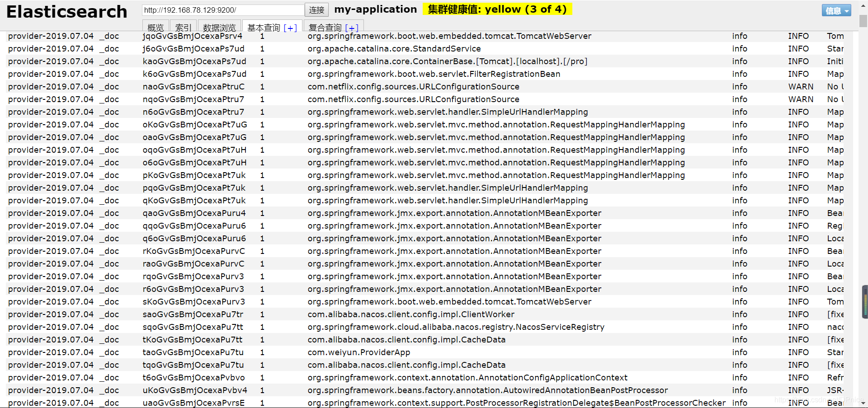This screenshot has width=868, height=408.
Task: Click ContainerBase.[Tomcat].[localhost].[/pro] logger cell
Action: point(448,61)
